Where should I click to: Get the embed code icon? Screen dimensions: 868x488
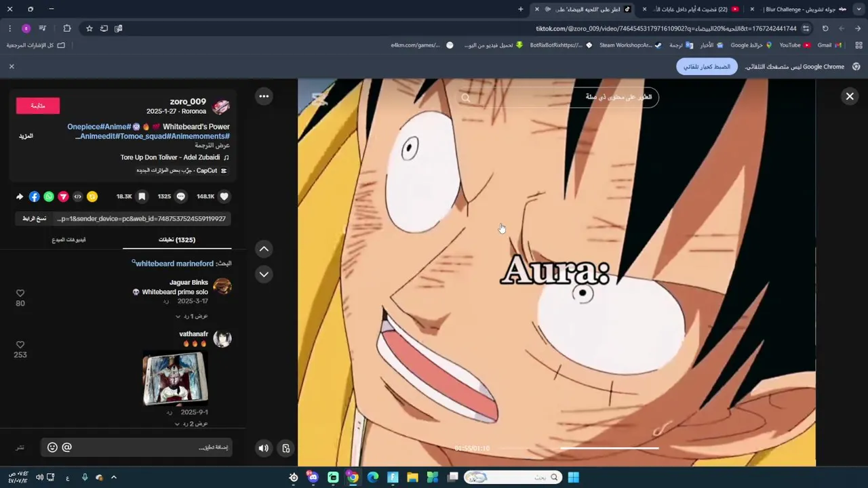[78, 197]
